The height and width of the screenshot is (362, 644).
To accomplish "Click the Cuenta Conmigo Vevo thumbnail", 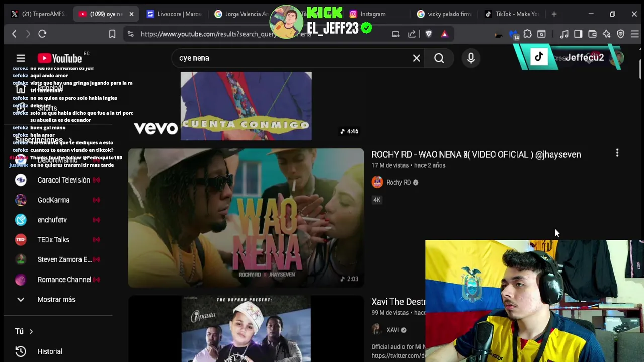I will (246, 106).
